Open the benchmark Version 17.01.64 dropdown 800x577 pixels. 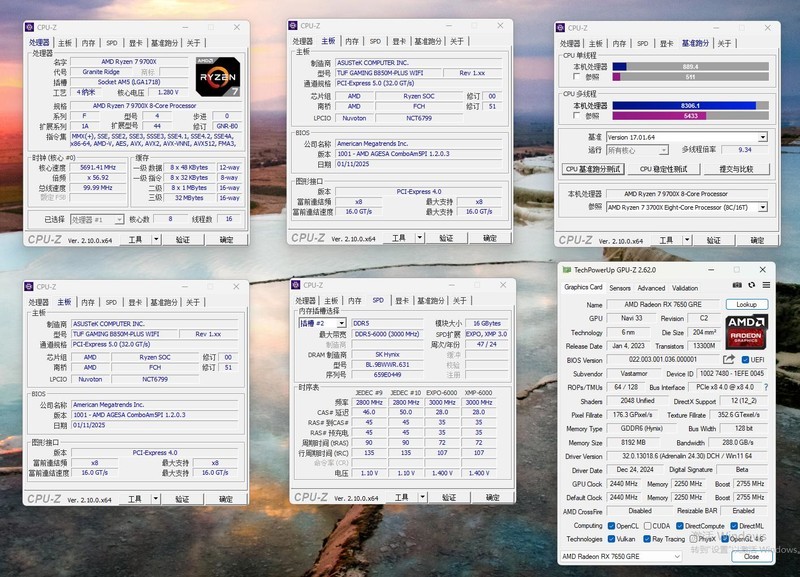763,137
